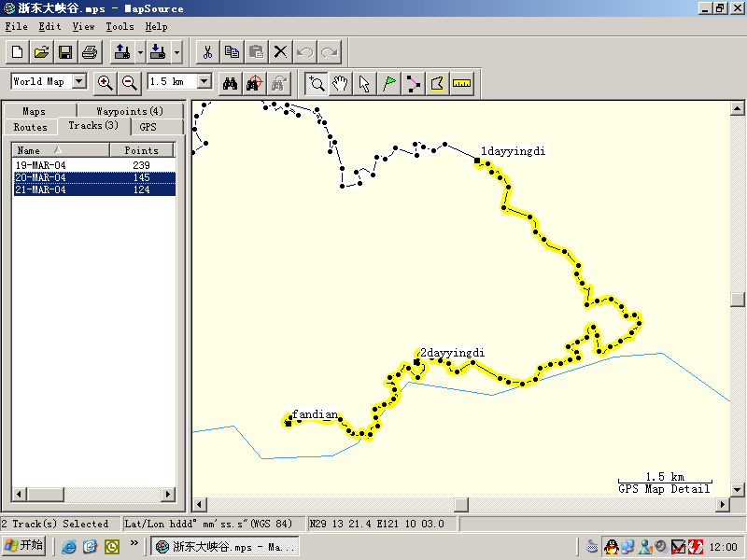
Task: Sort tracks by the Points column header
Action: tap(142, 150)
